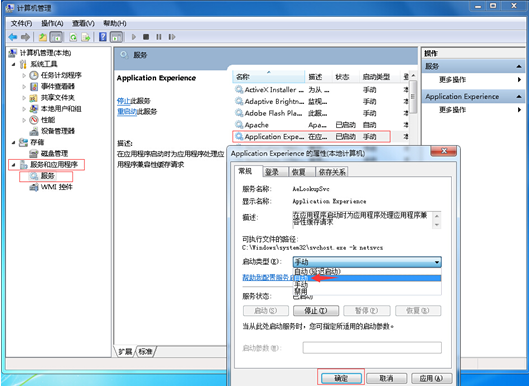Click the services list vertical scrollbar
Screen dimensions: 529x386
coord(414,97)
